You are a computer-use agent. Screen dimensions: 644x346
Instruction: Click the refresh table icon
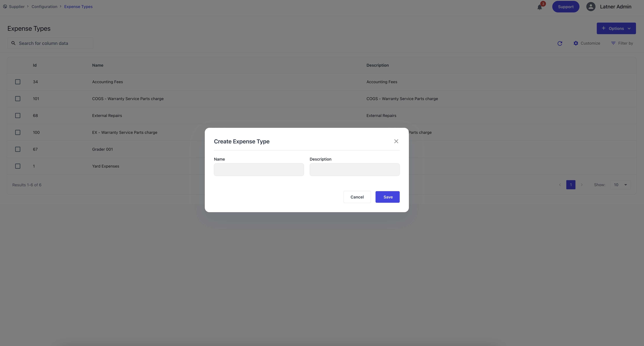pyautogui.click(x=560, y=43)
